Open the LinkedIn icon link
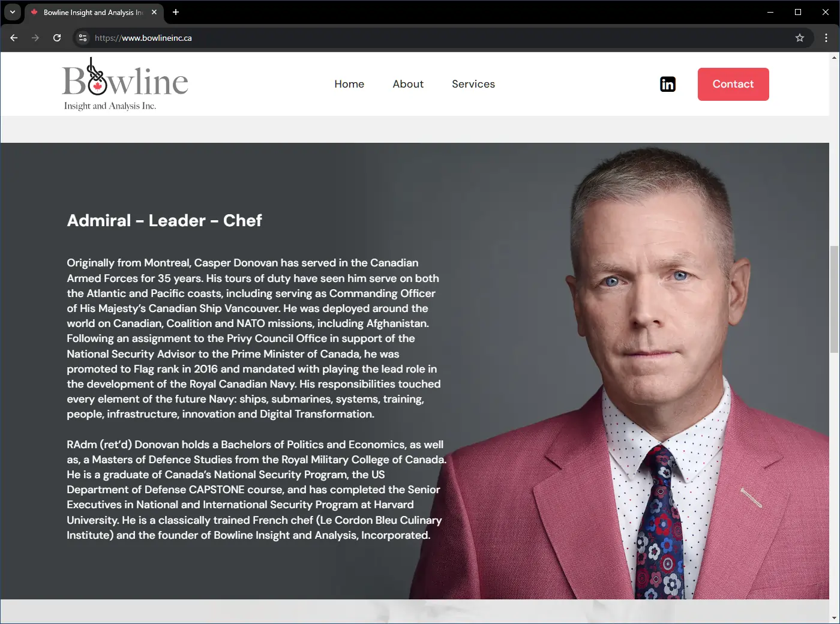 (x=668, y=84)
